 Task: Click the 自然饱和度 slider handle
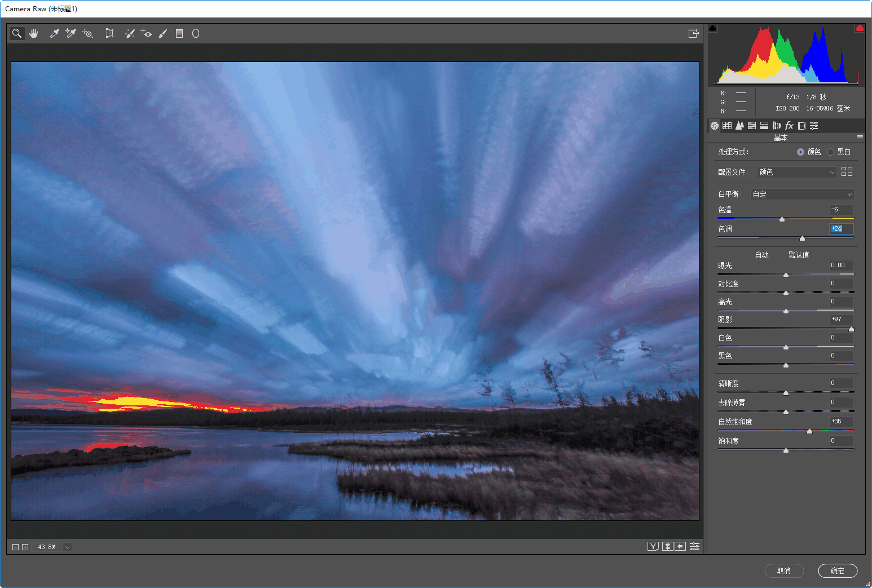[x=809, y=431]
